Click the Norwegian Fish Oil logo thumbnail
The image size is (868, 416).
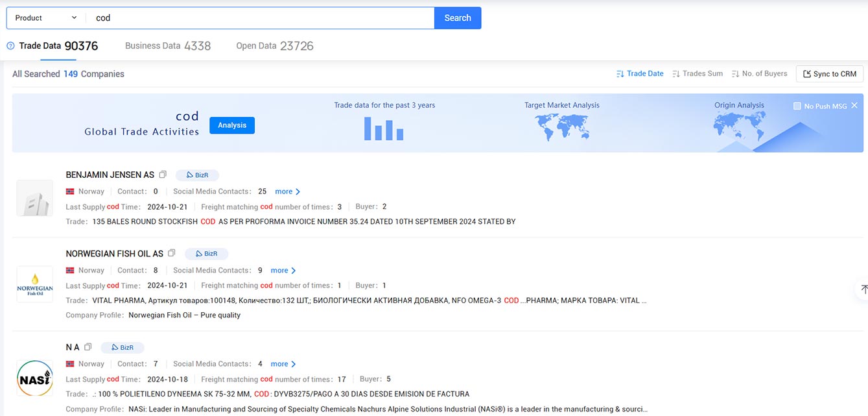pos(34,284)
